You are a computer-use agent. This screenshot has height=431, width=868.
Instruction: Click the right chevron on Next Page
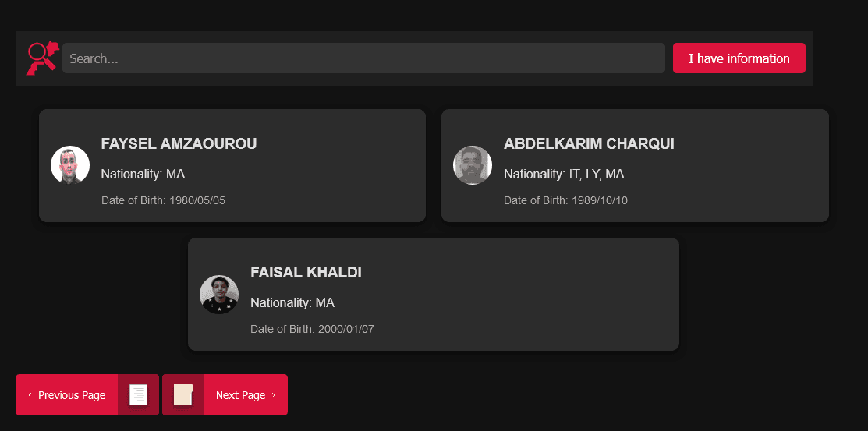tap(273, 395)
